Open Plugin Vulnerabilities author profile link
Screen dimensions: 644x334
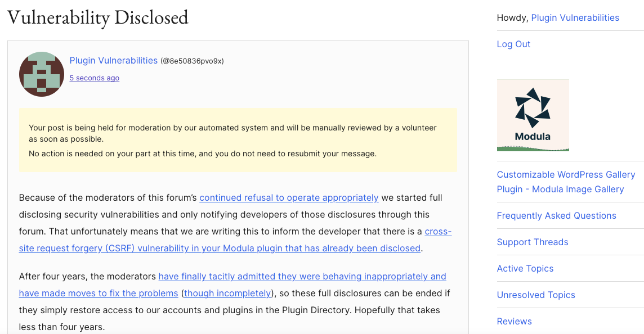click(113, 60)
